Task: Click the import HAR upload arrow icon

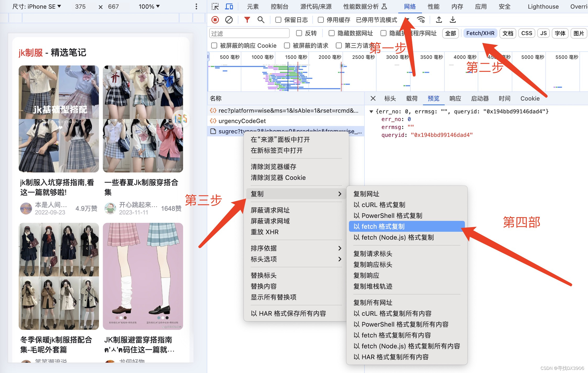Action: pos(439,20)
